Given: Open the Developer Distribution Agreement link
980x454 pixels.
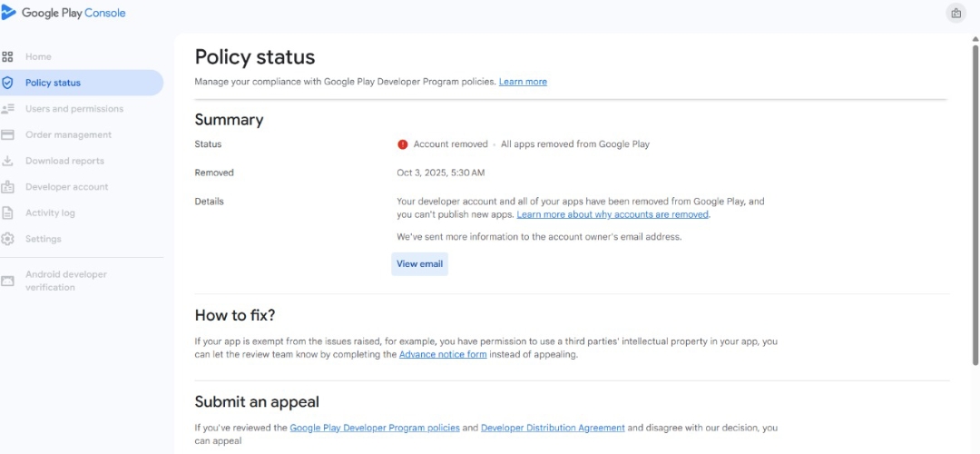Looking at the screenshot, I should coord(553,428).
